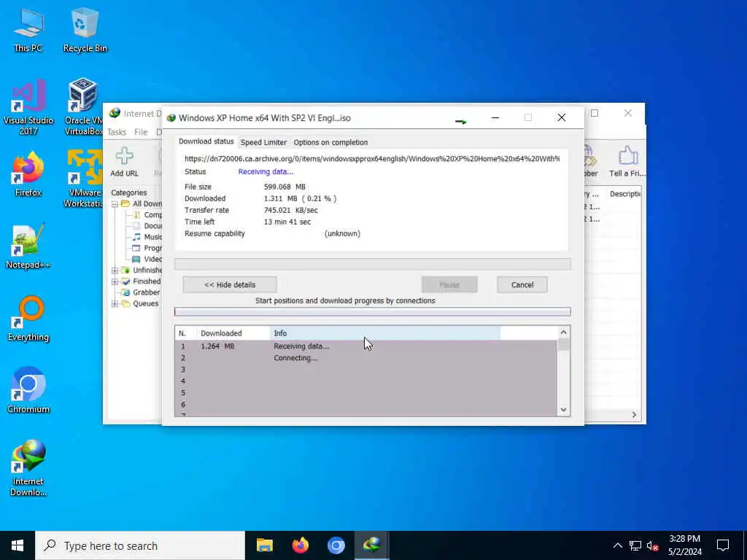
Task: Click the muted volume tray icon
Action: tap(653, 545)
